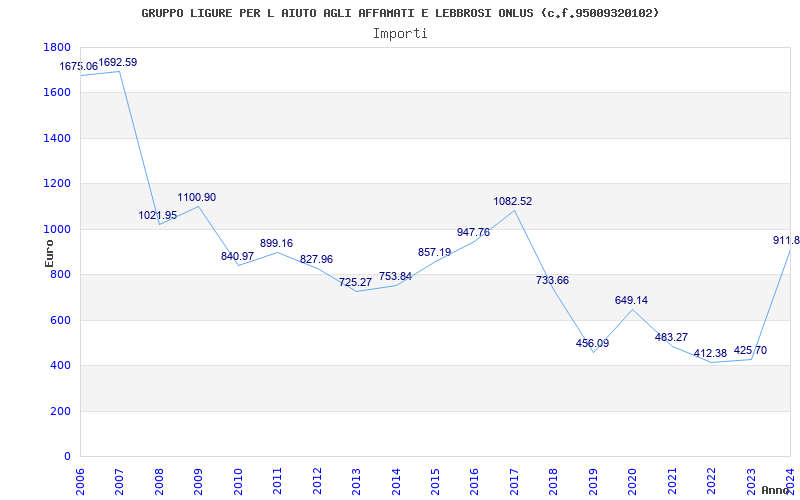Select the 425.70 data label
The image size is (800, 500).
click(x=751, y=351)
